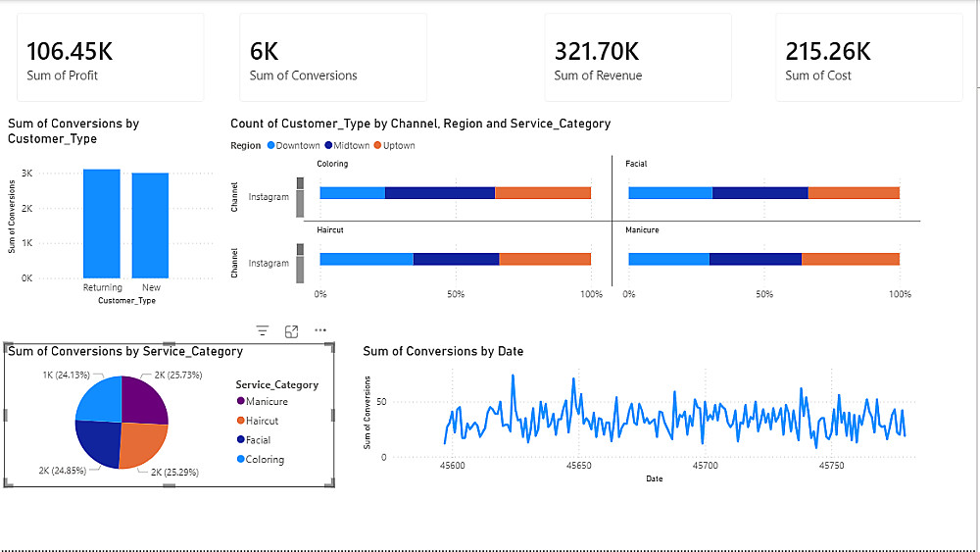Click Facial Downtown bar segment

[x=670, y=193]
